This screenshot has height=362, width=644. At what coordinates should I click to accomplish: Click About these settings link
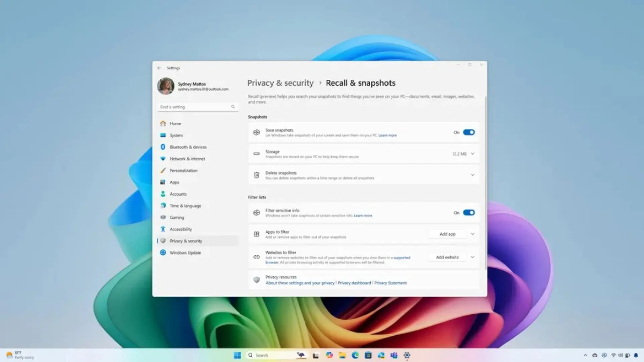point(300,283)
